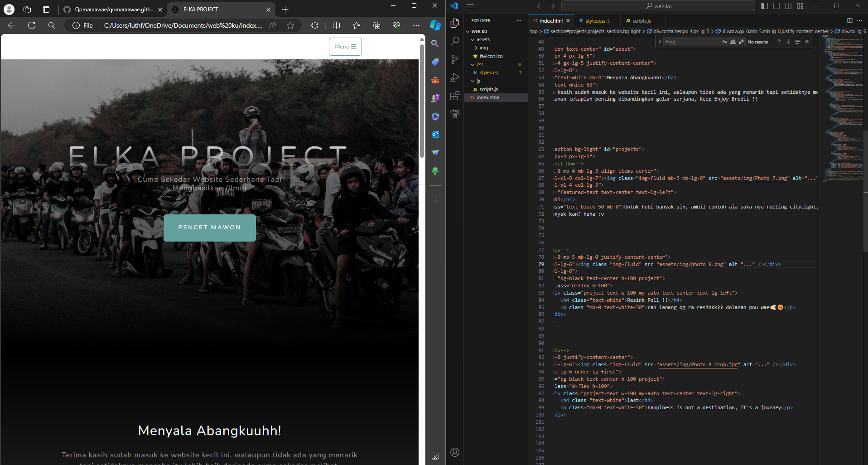Open Copilot in the Edge sidebar
Image resolution: width=868 pixels, height=465 pixels.
coord(435,25)
